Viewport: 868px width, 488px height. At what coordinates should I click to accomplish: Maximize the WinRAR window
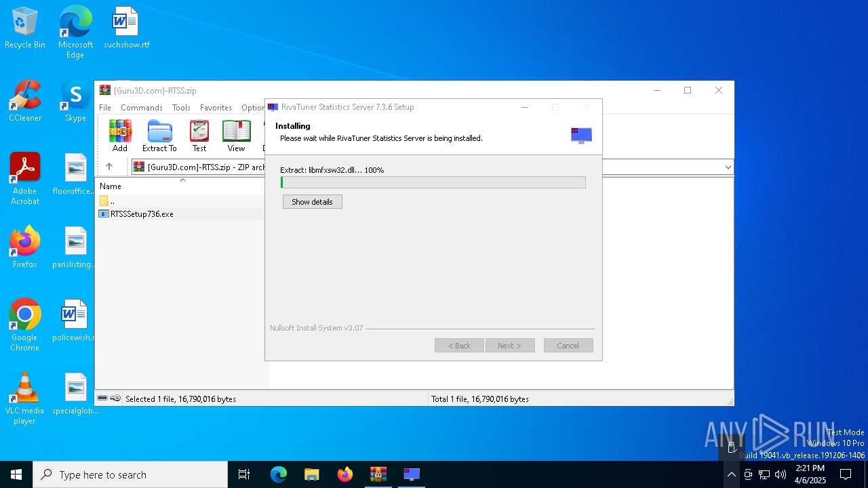click(x=688, y=90)
